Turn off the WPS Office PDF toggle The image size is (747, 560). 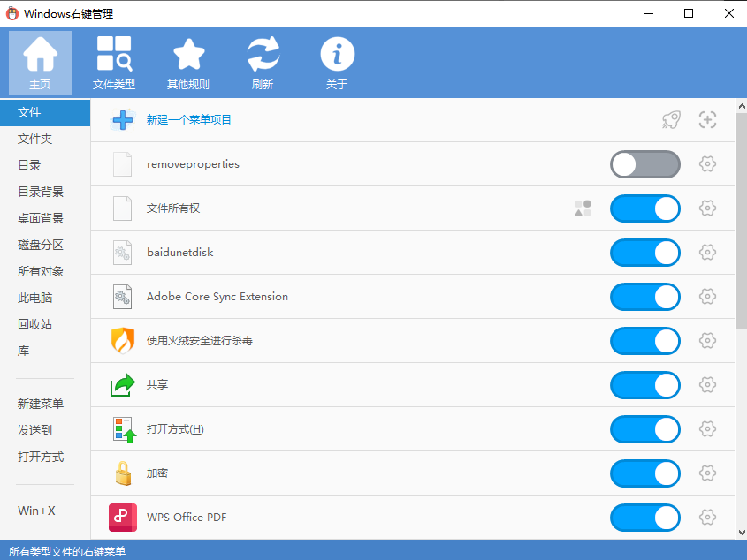[x=645, y=518]
